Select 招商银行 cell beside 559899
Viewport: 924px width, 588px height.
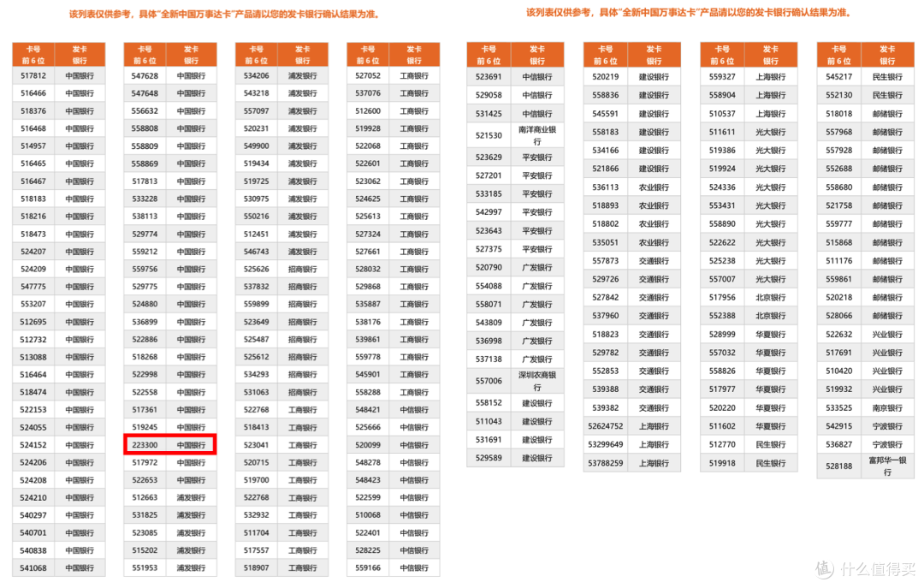point(302,304)
